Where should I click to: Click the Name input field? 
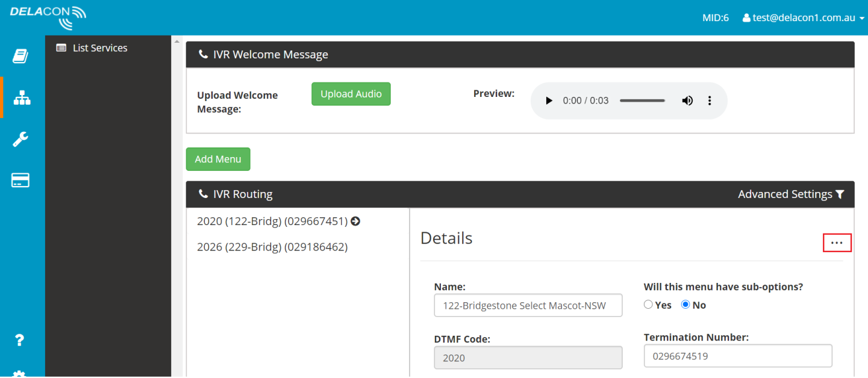(528, 305)
